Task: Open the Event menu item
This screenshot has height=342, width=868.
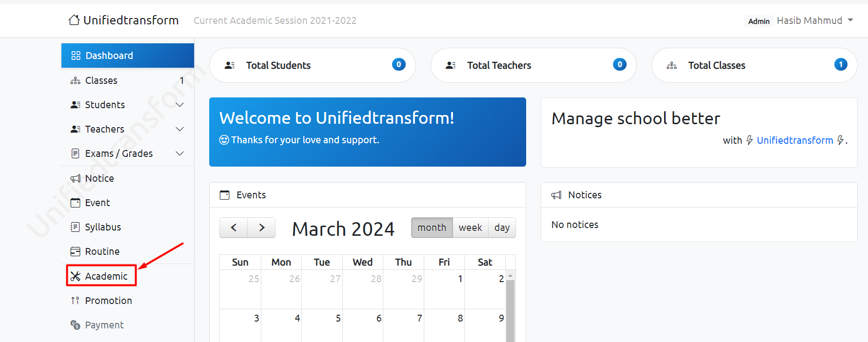Action: [x=128, y=203]
